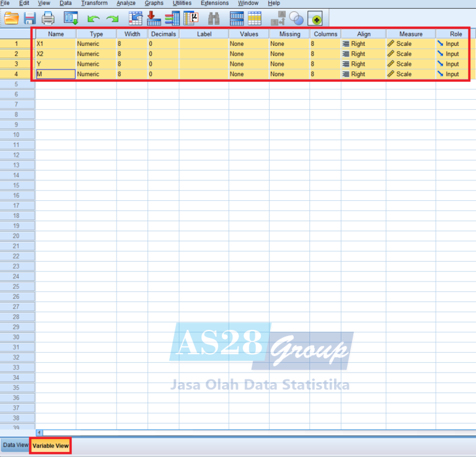The width and height of the screenshot is (476, 457).
Task: Switch to the Data View tab
Action: click(15, 445)
